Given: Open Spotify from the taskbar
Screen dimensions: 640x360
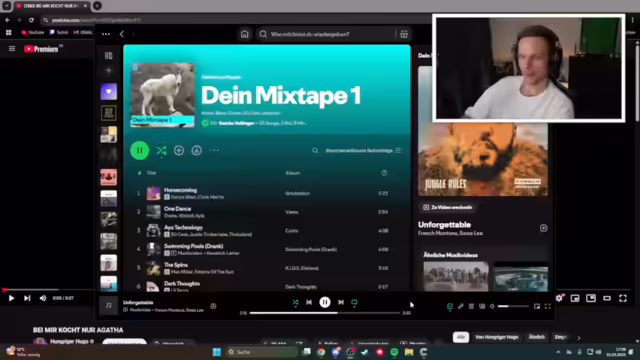Looking at the screenshot, I should (394, 352).
